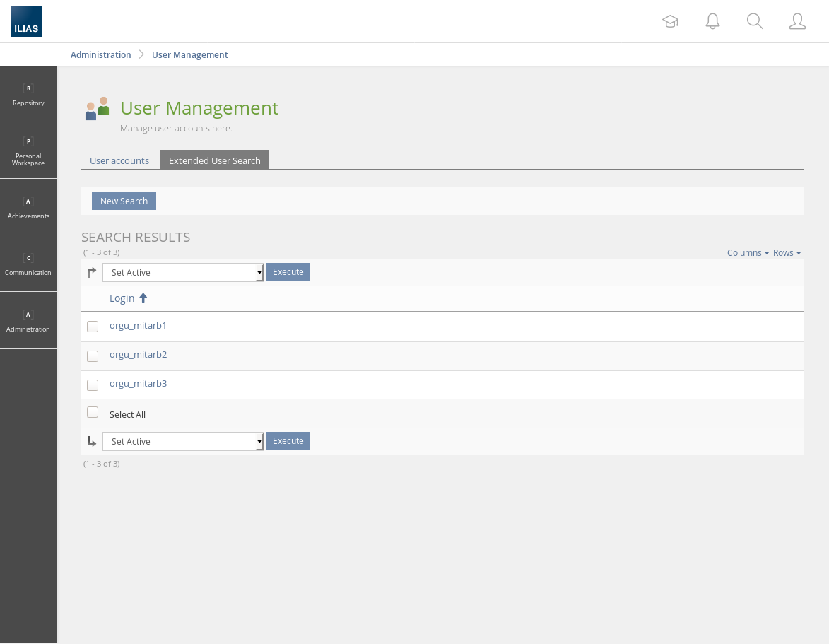Click the search magnifier icon

point(755,21)
